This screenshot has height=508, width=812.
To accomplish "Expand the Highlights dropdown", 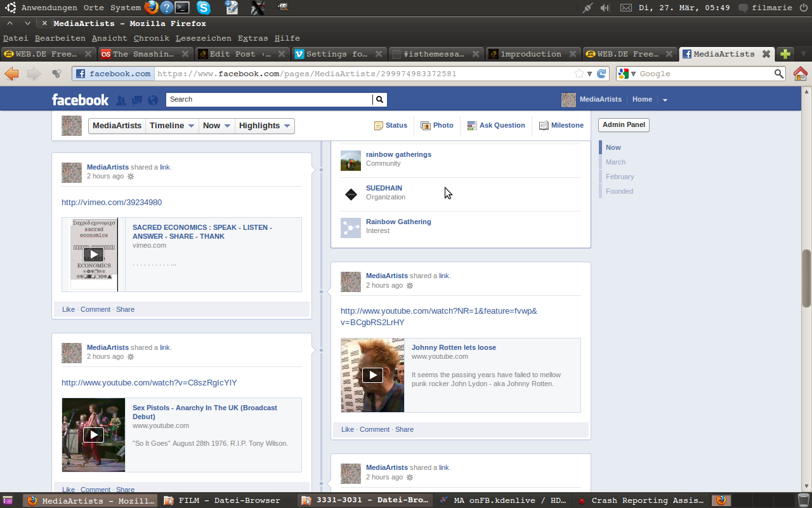I will click(x=265, y=126).
